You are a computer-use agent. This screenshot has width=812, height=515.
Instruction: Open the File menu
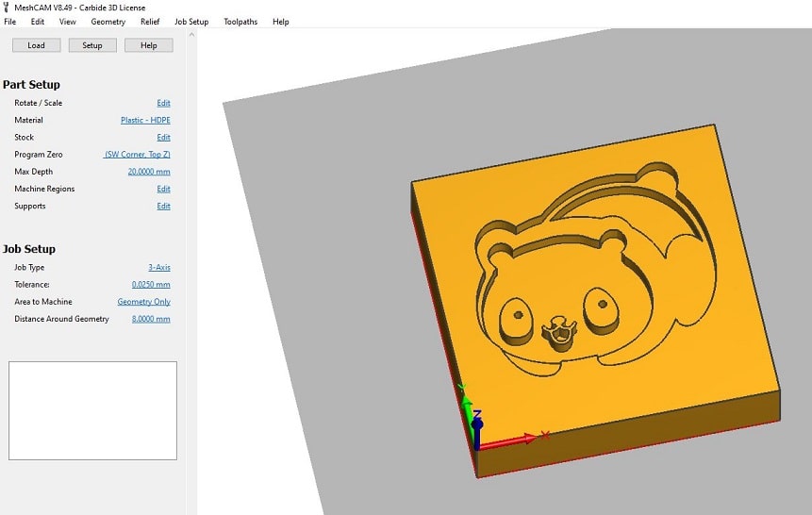(x=9, y=22)
